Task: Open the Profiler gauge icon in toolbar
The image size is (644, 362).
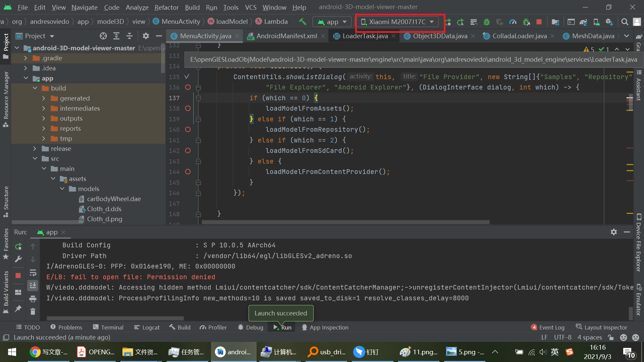Action: tap(513, 22)
